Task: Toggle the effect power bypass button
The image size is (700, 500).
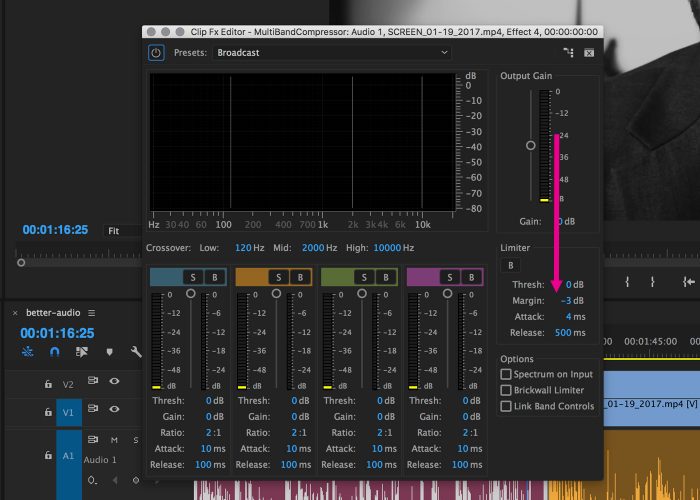Action: pos(157,52)
